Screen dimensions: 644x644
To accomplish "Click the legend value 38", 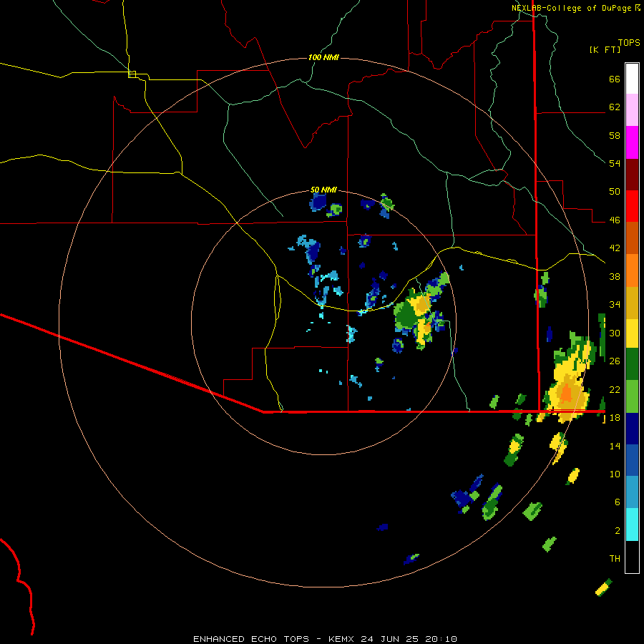I will point(615,276).
